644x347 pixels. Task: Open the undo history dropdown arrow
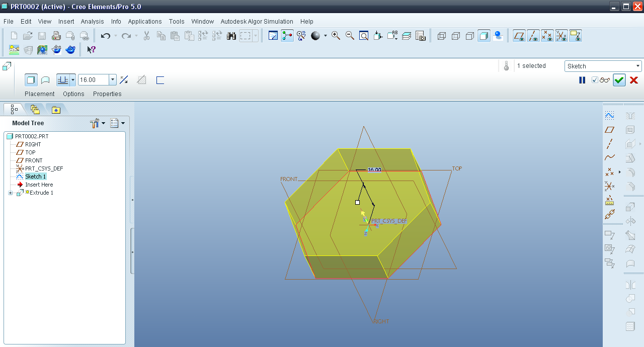click(115, 36)
